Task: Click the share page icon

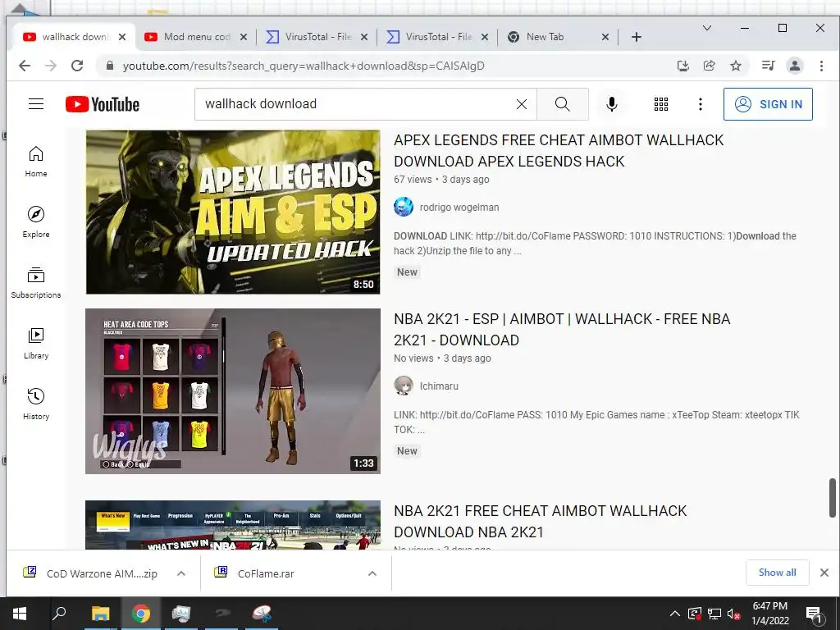Action: (x=710, y=66)
